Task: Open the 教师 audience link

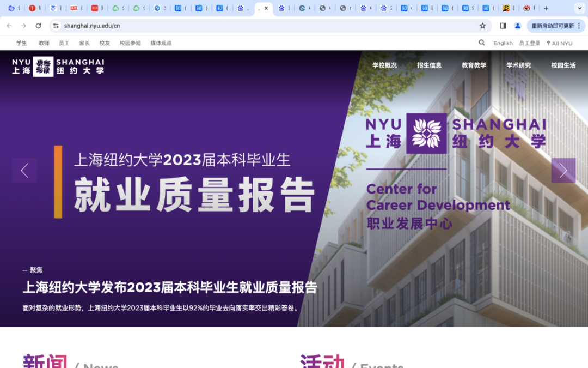Action: pos(44,43)
